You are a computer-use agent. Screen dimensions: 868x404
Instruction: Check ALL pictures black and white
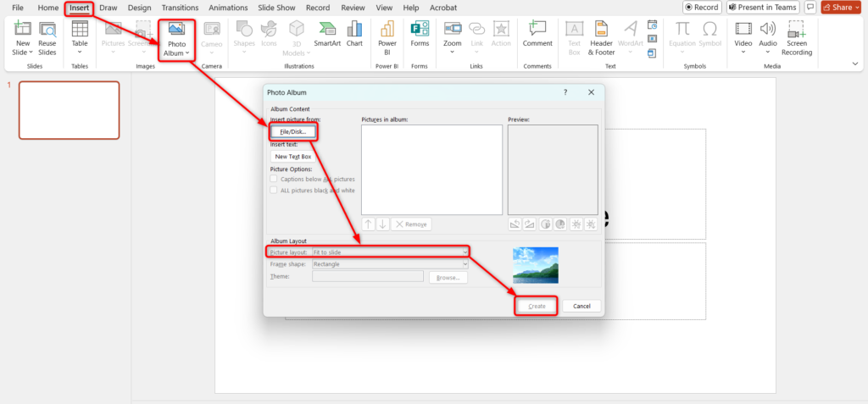coord(274,191)
